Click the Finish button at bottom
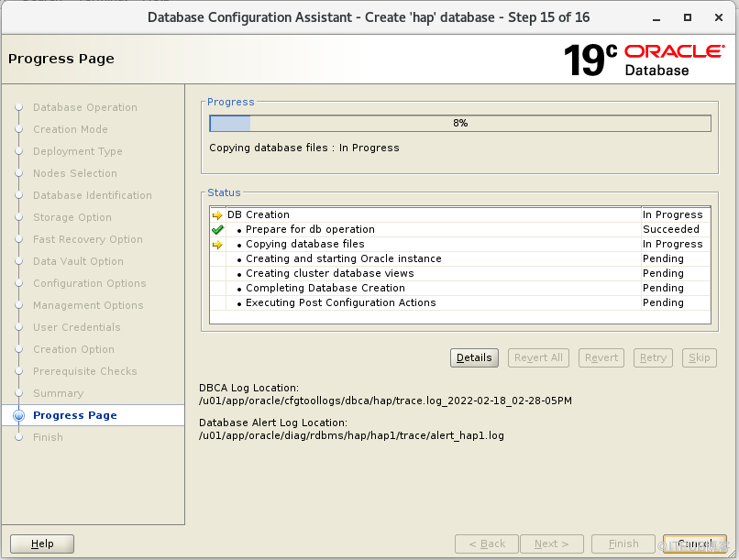This screenshot has height=560, width=739. click(x=623, y=544)
